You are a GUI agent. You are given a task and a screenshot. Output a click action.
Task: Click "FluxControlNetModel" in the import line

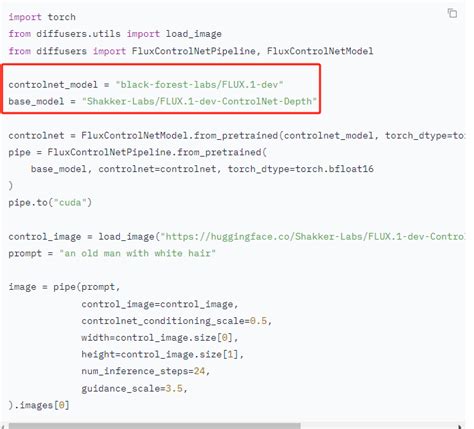320,51
